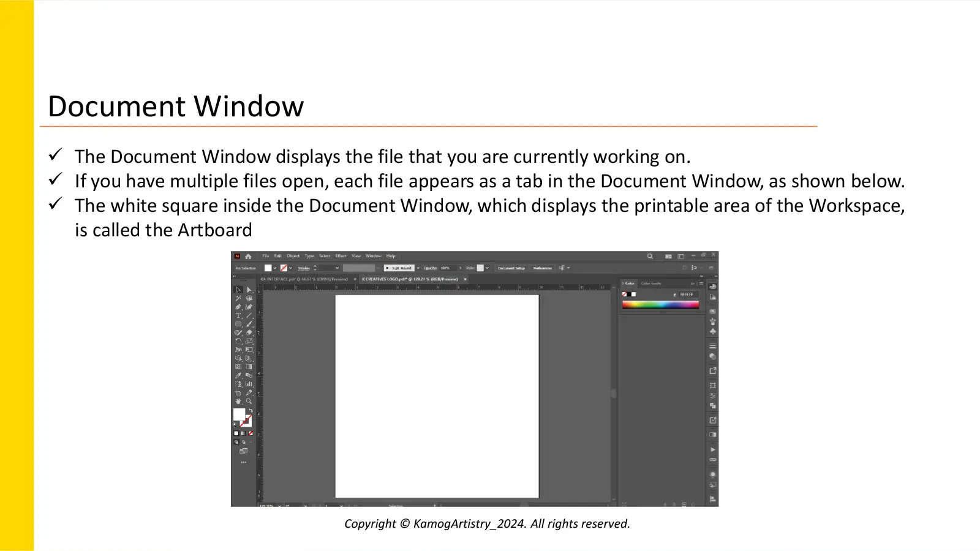Click the Magic Wand tool
Screen dimensions: 980x551
point(238,298)
